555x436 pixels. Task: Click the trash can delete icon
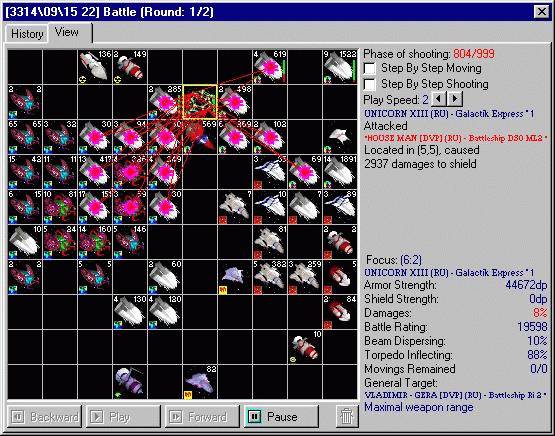pyautogui.click(x=347, y=417)
